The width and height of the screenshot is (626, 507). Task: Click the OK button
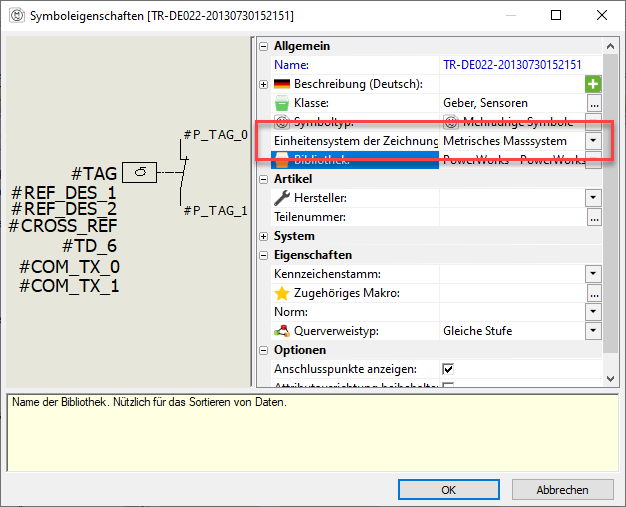pos(449,490)
